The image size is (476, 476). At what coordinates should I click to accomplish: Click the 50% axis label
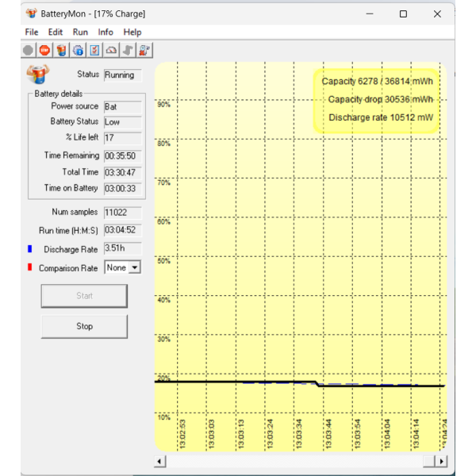pos(164,261)
